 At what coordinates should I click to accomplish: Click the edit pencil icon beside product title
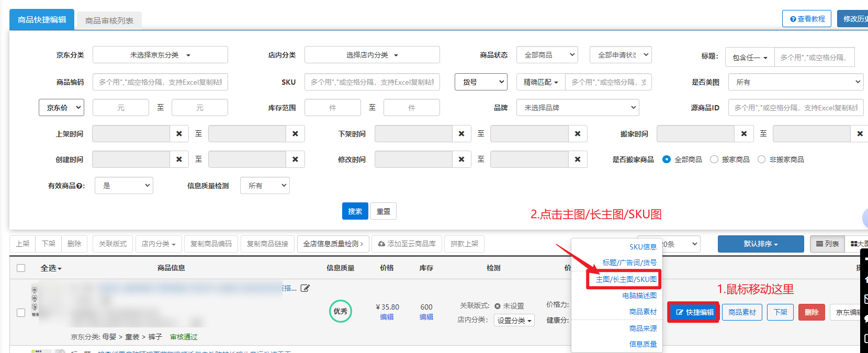[x=305, y=288]
